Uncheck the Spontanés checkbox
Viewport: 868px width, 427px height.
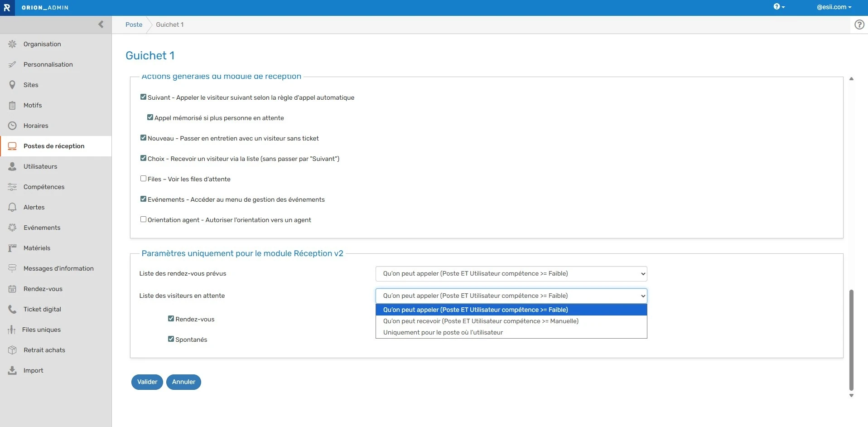click(171, 339)
